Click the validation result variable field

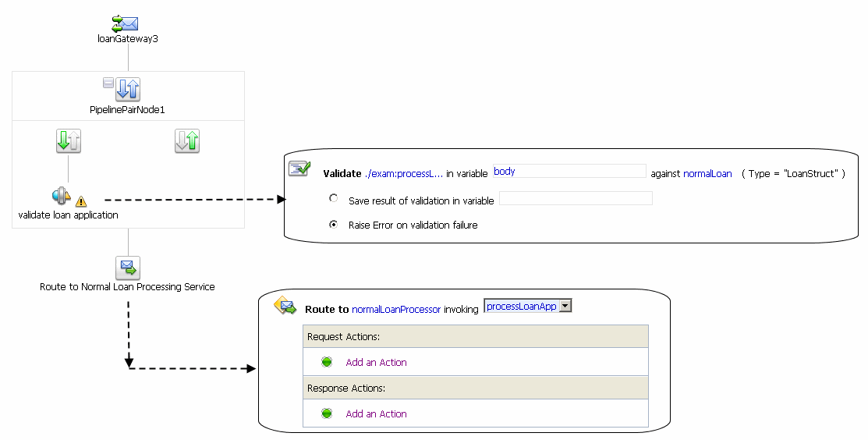pos(576,198)
